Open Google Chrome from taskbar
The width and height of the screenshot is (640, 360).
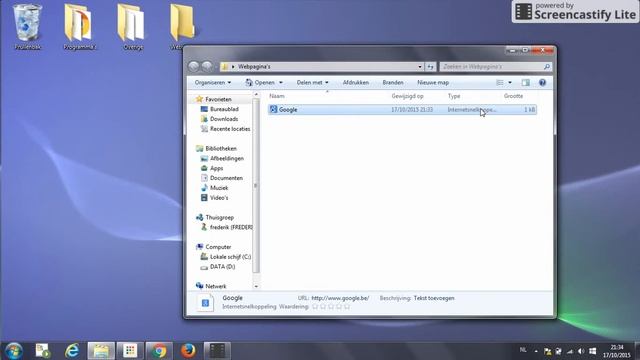pos(159,351)
